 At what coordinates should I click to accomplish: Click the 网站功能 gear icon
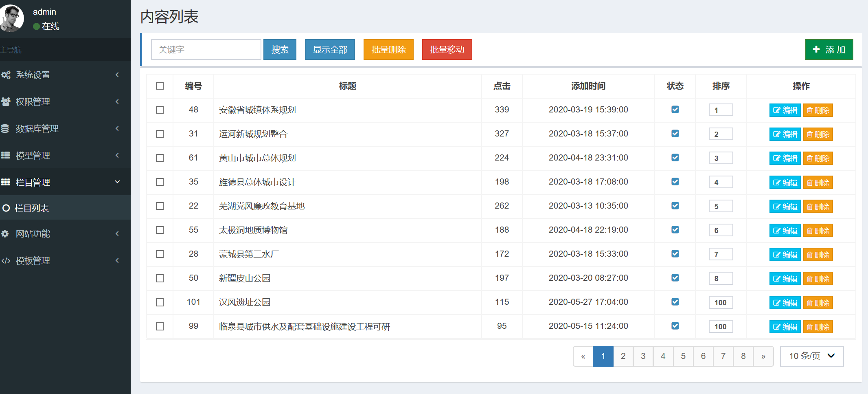5,233
